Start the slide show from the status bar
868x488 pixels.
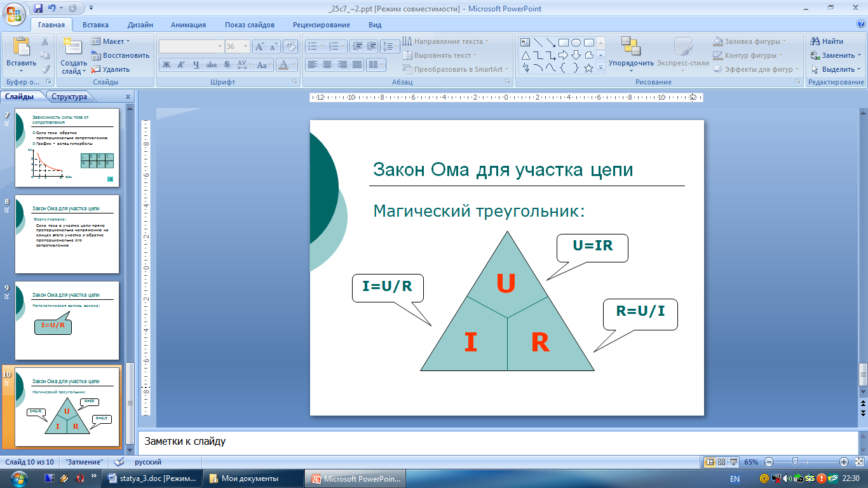click(x=734, y=462)
